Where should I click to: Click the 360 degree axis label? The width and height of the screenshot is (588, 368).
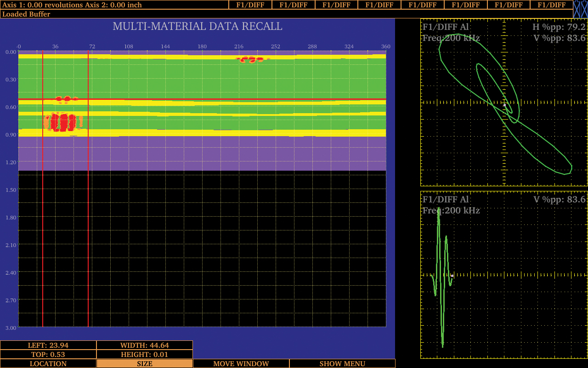click(x=386, y=46)
